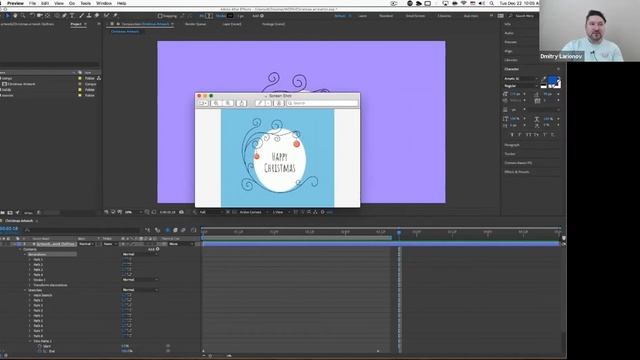Switch to Learn workspace

(x=362, y=16)
